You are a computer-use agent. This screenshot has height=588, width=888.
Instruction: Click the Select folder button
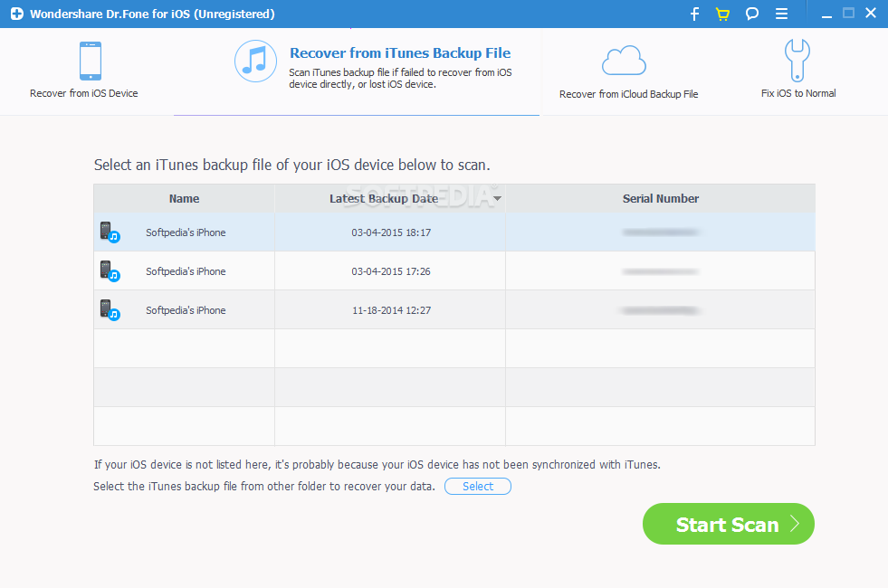(x=478, y=486)
